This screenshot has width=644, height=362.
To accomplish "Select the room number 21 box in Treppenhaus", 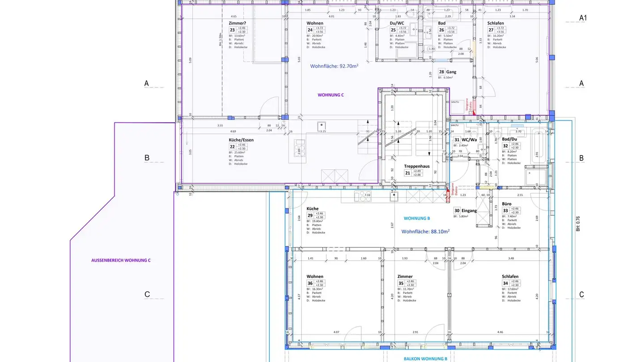I will (x=407, y=173).
